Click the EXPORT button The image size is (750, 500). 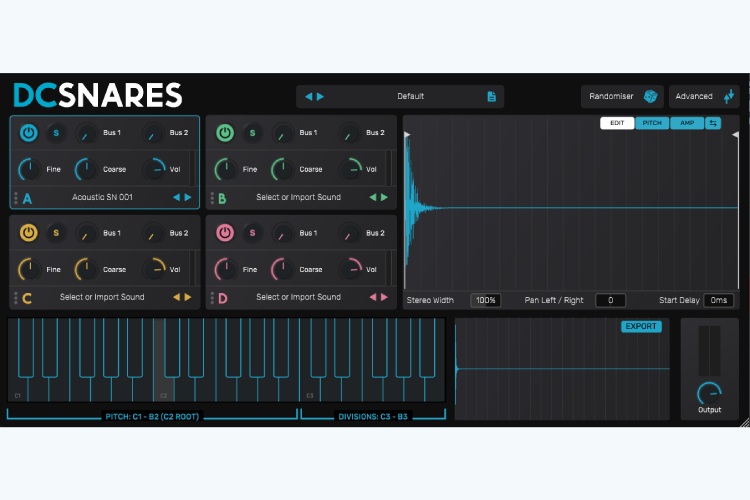(641, 326)
